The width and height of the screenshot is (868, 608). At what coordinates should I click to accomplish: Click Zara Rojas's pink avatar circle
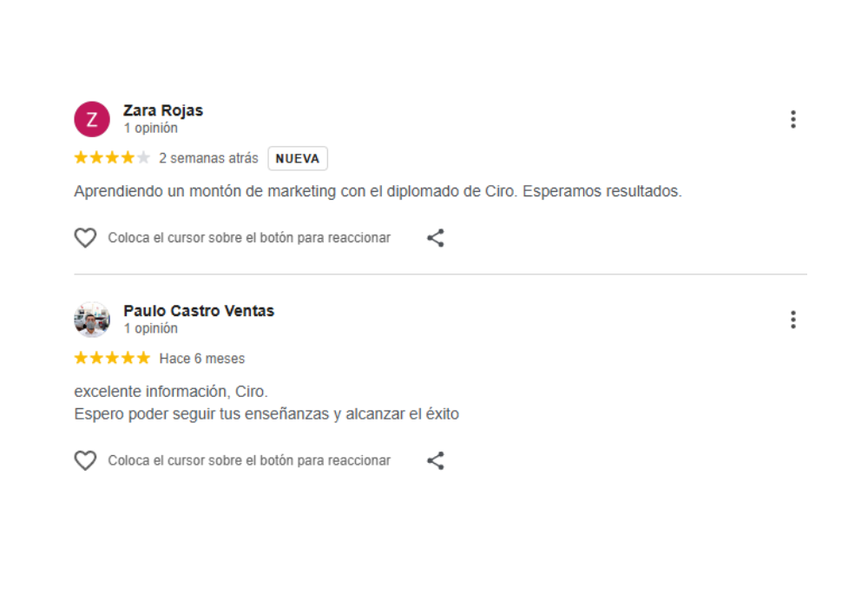tap(92, 119)
